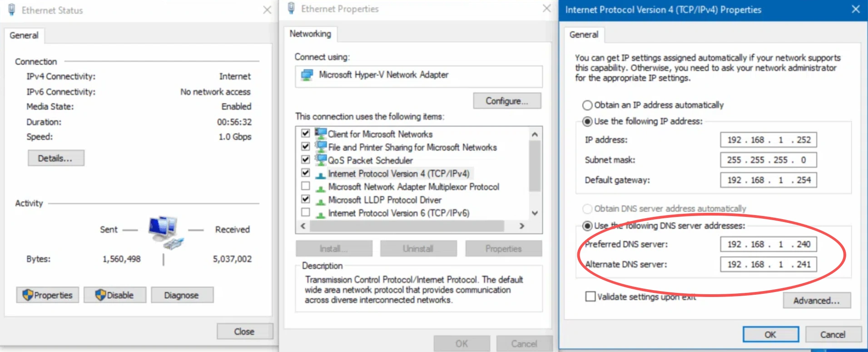Close the IPv4 Properties window
Screen dimensions: 868x352
coord(856,9)
